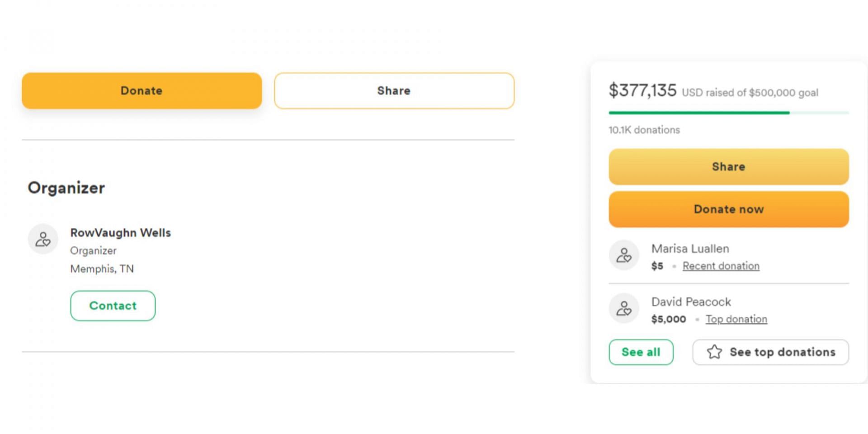Click RowVaughn Wells organizer avatar icon
Viewport: 868px width, 434px height.
click(x=43, y=239)
